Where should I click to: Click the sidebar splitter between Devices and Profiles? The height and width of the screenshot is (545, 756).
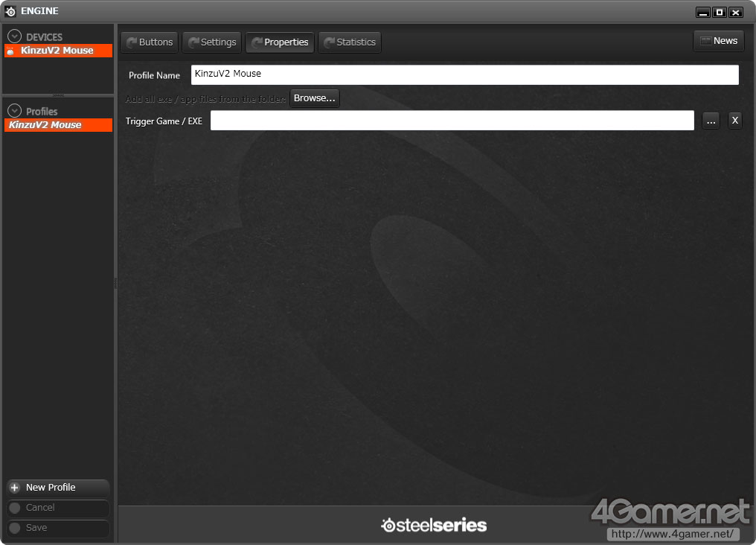[58, 95]
